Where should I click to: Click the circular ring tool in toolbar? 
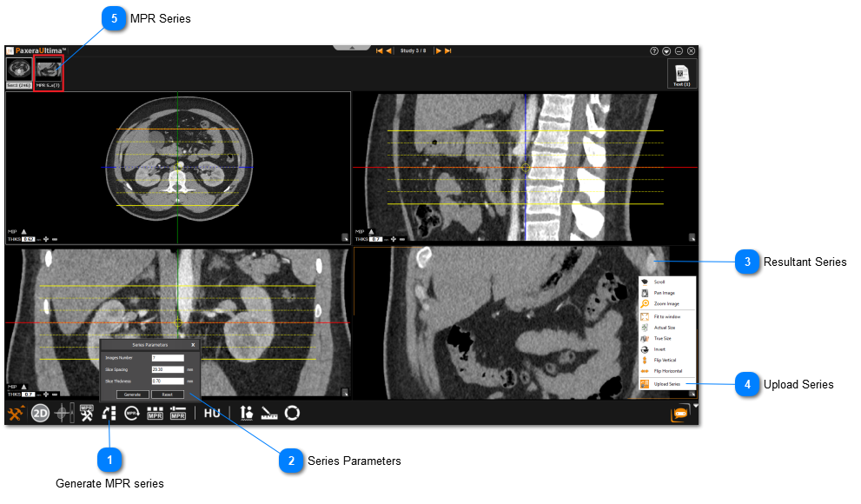click(293, 414)
